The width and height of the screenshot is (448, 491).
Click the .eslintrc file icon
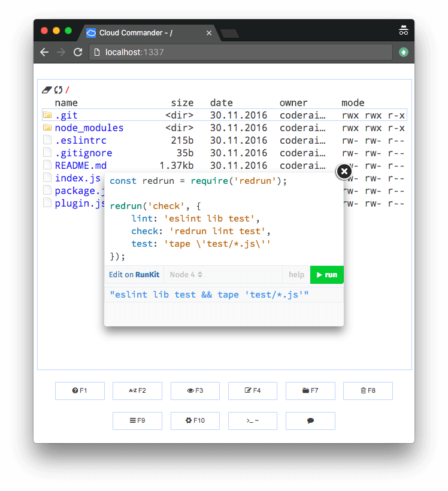47,140
